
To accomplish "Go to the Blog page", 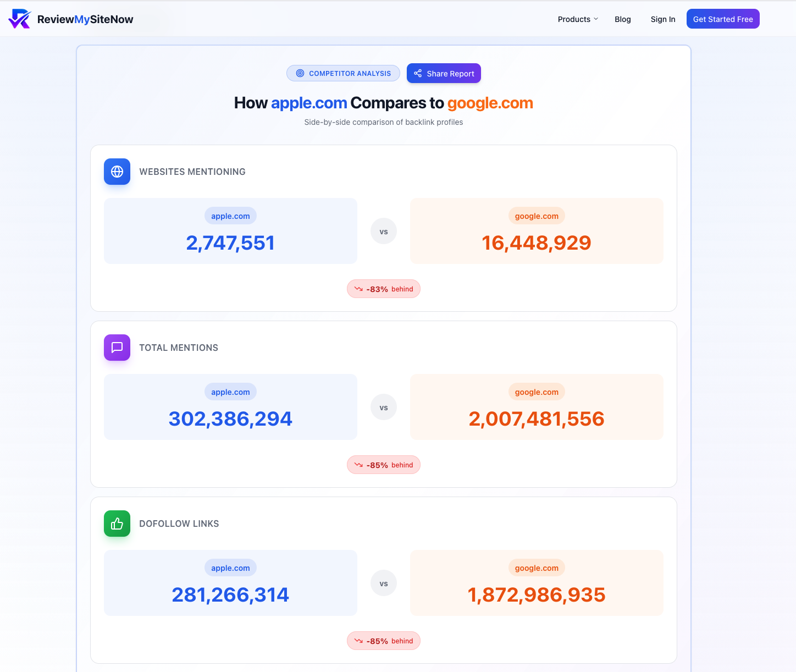I will click(x=623, y=19).
